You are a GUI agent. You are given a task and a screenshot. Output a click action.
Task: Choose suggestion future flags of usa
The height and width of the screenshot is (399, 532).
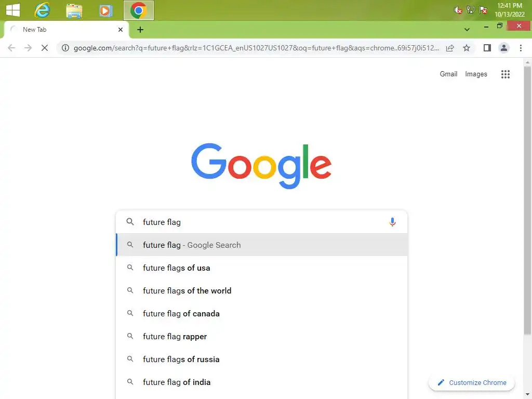point(262,268)
